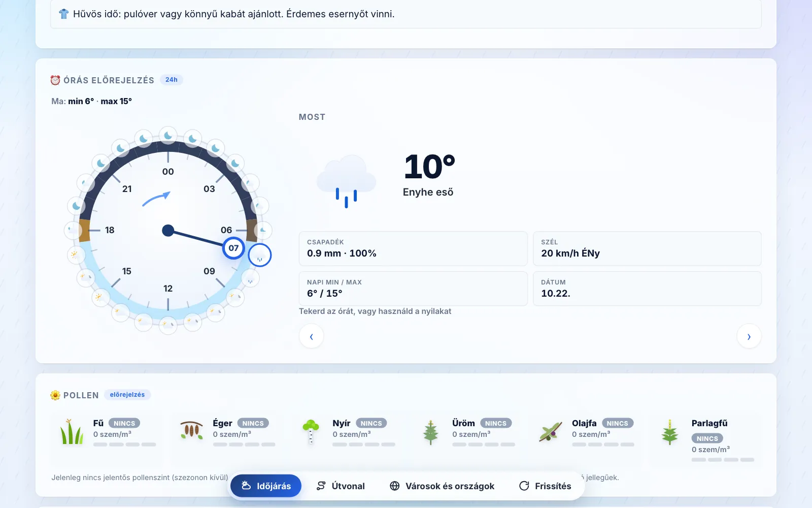The width and height of the screenshot is (812, 508).
Task: Click the Szél 20 km/h ÉNy card
Action: tap(647, 248)
